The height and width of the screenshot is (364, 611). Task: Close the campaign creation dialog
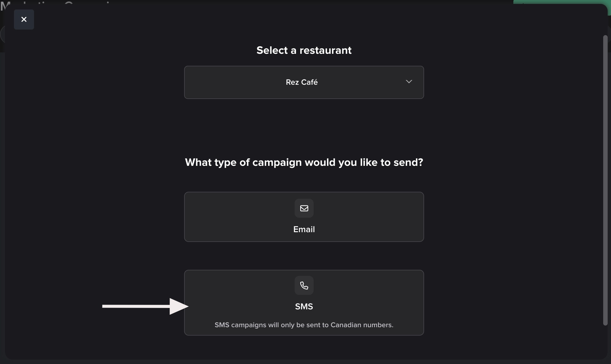[x=24, y=20]
